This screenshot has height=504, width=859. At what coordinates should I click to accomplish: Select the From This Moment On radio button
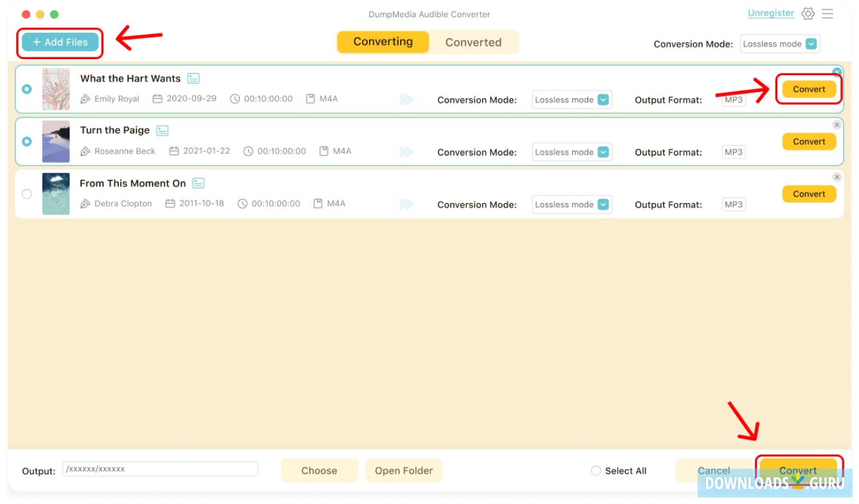[27, 194]
